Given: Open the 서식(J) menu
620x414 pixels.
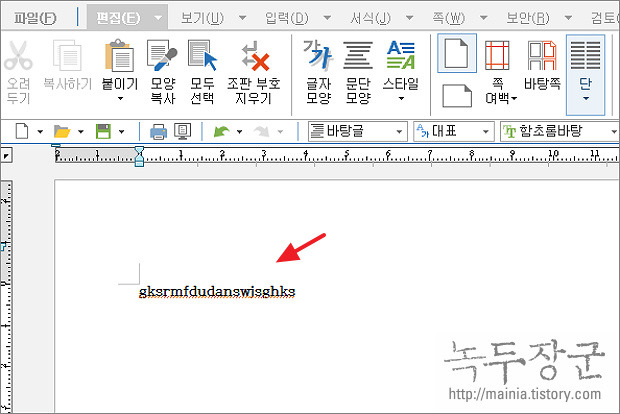Looking at the screenshot, I should click(x=370, y=18).
